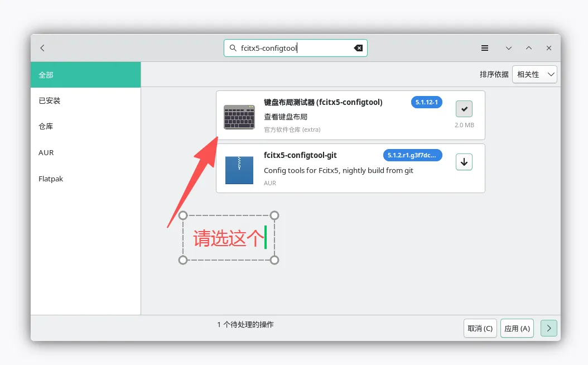Open the 键盘布局测试器 (fcitx5-configtool) entry title
Viewport: 588px width, 365px height.
tap(323, 102)
